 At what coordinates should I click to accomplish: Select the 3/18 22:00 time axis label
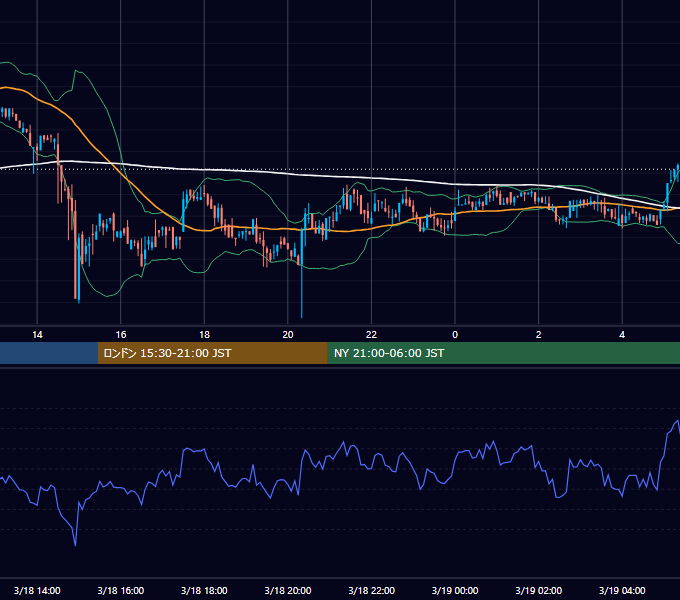pos(371,590)
